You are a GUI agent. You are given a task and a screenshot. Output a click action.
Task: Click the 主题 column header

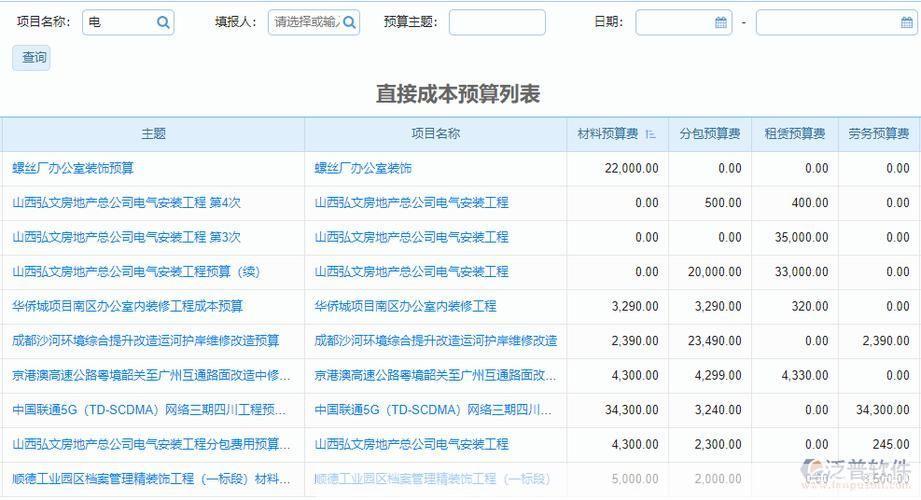pyautogui.click(x=153, y=134)
